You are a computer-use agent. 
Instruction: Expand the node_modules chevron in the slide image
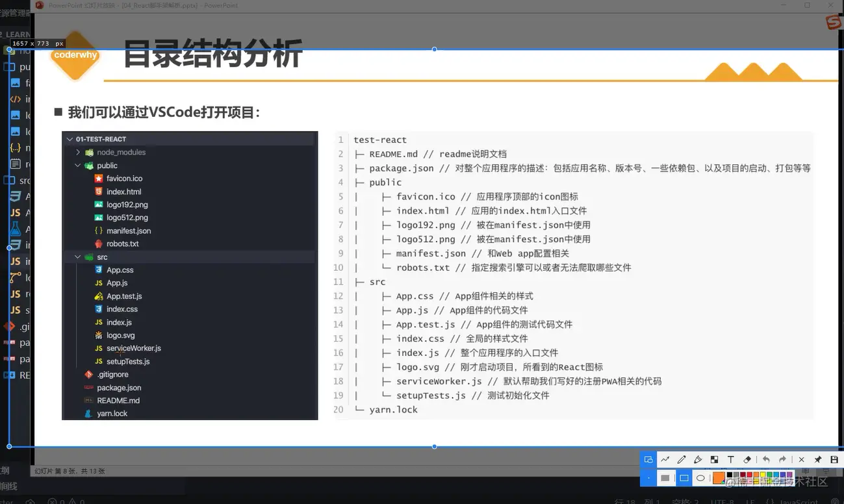[78, 152]
